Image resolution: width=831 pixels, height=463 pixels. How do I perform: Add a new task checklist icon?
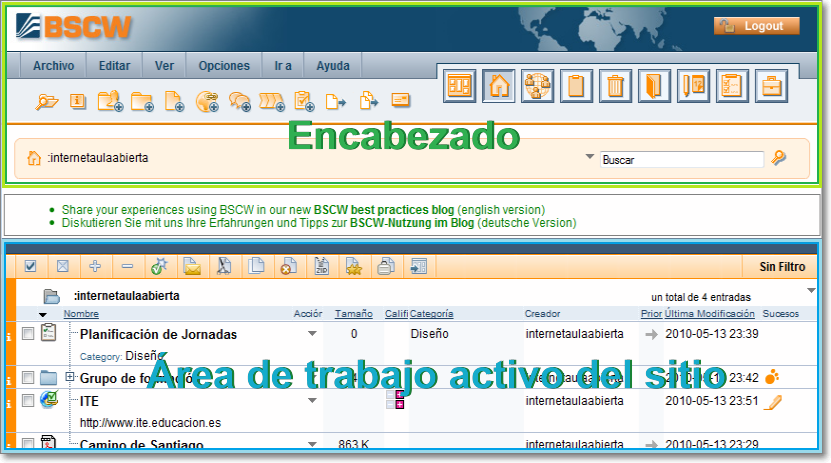304,101
